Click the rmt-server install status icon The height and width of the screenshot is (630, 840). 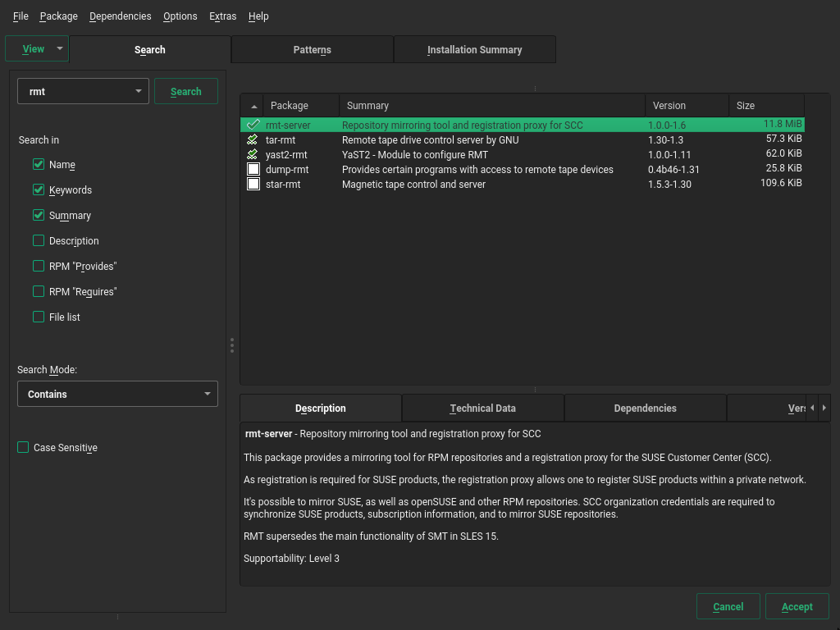click(x=253, y=126)
